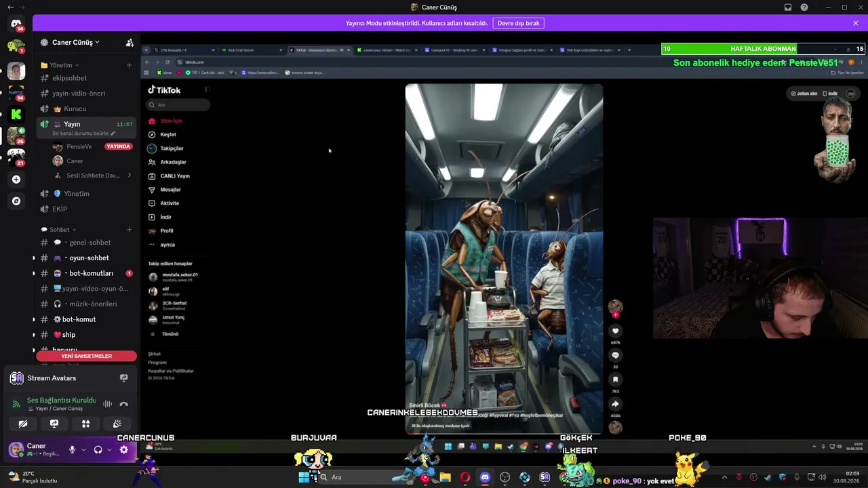Viewport: 868px width, 488px height.
Task: Open the taskbar weather widget
Action: (33, 477)
